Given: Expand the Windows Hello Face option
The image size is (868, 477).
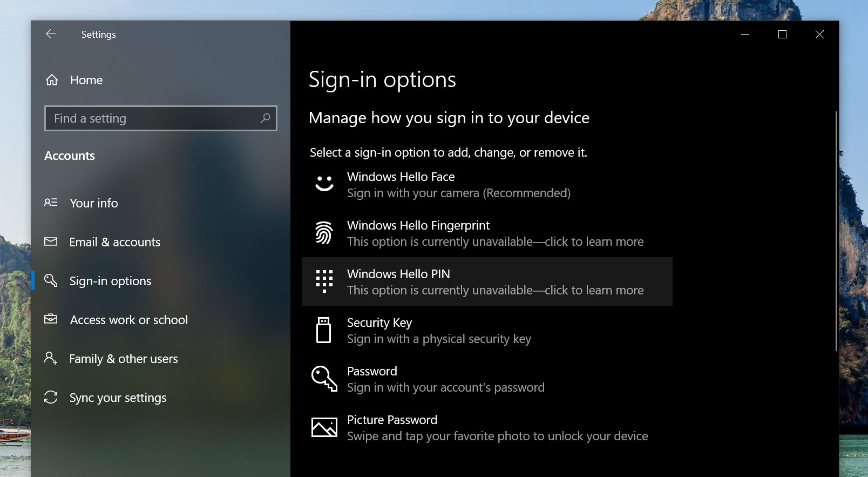Looking at the screenshot, I should point(458,184).
